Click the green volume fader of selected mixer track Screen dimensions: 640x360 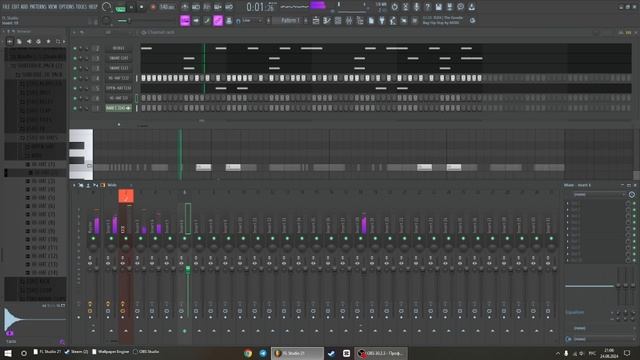point(188,269)
